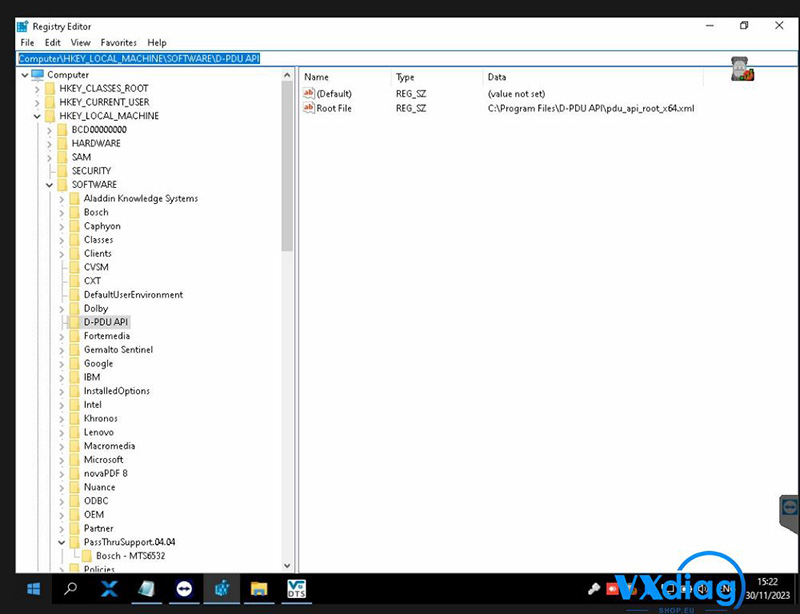This screenshot has height=614, width=800.
Task: Expand the Bosch registry key
Action: pyautogui.click(x=60, y=212)
